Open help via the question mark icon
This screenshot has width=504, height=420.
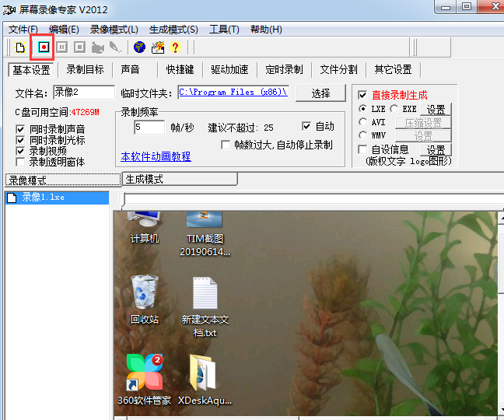click(175, 47)
